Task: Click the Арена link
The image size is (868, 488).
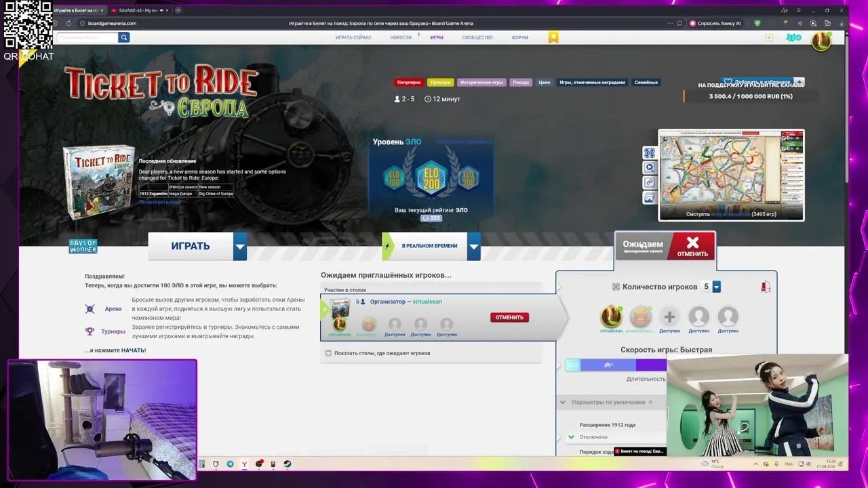Action: (x=113, y=309)
